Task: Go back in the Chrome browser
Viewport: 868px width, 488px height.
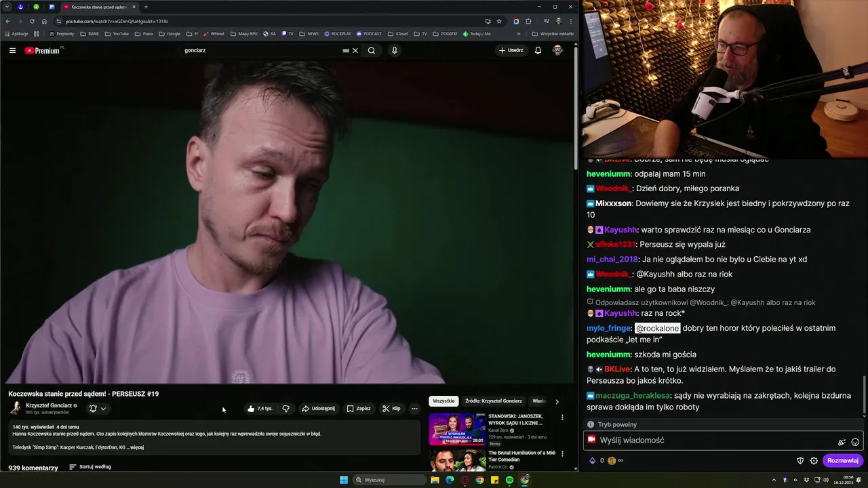Action: (x=7, y=21)
